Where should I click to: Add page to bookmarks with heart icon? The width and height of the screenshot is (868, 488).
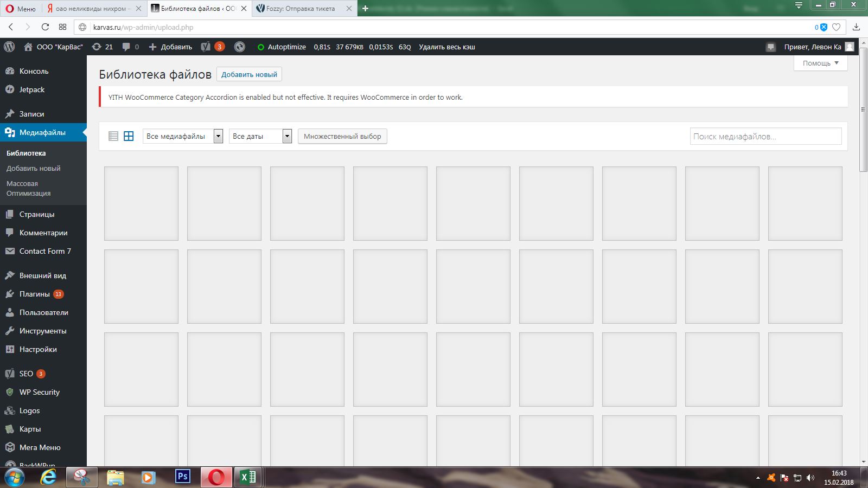coord(837,27)
